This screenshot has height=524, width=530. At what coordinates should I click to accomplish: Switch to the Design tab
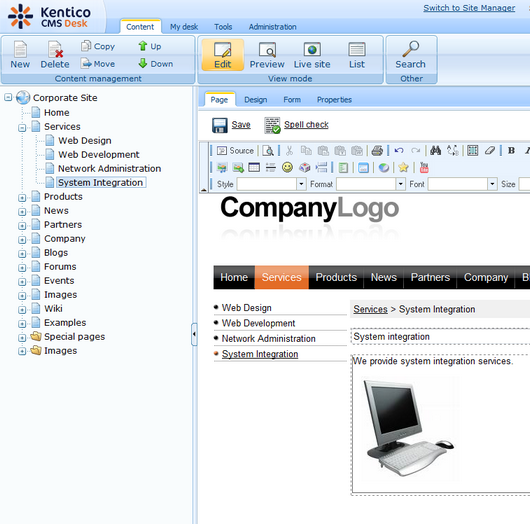click(256, 100)
